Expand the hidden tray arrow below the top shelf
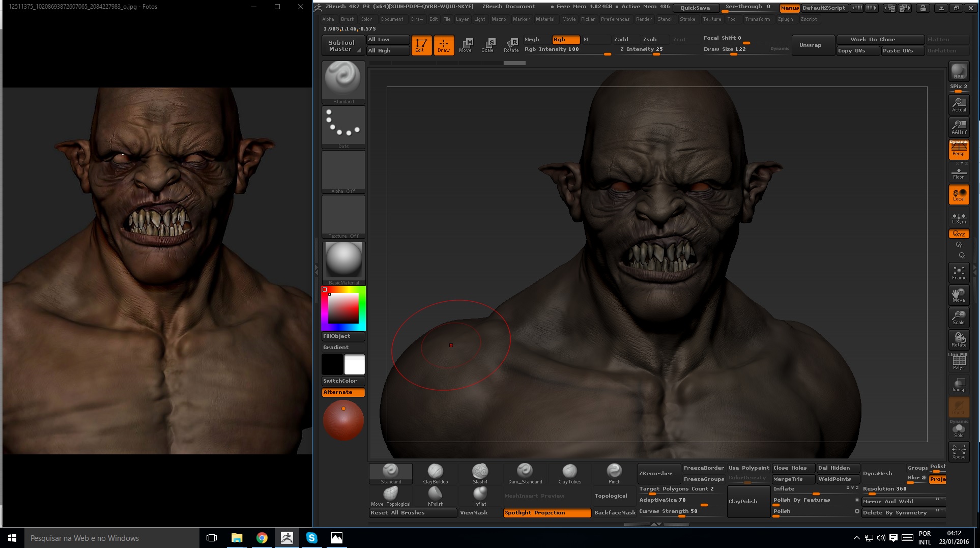Image resolution: width=980 pixels, height=548 pixels. pyautogui.click(x=515, y=63)
